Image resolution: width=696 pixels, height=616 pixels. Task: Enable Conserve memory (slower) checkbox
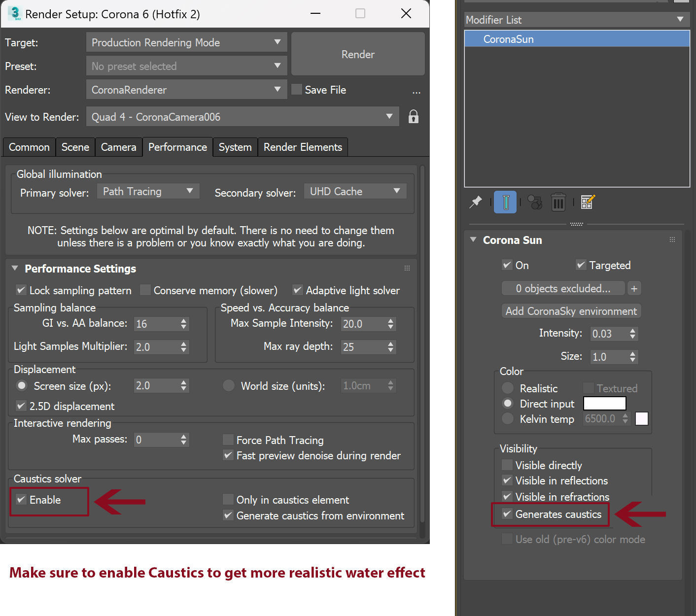[145, 290]
